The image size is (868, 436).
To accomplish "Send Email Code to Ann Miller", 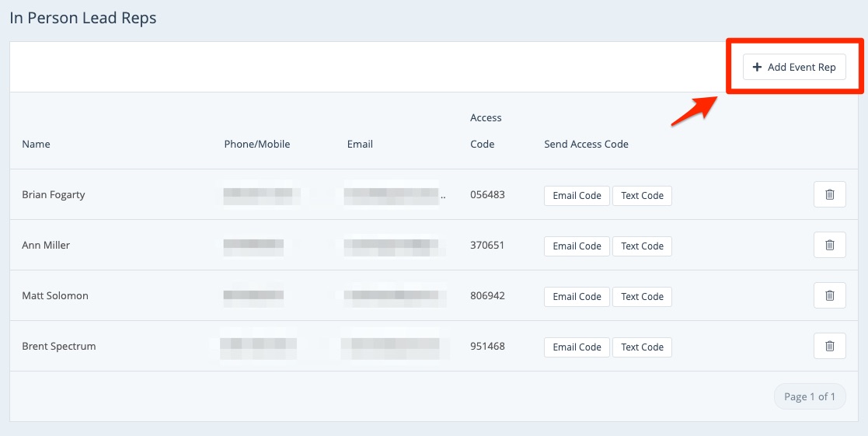I will [577, 246].
